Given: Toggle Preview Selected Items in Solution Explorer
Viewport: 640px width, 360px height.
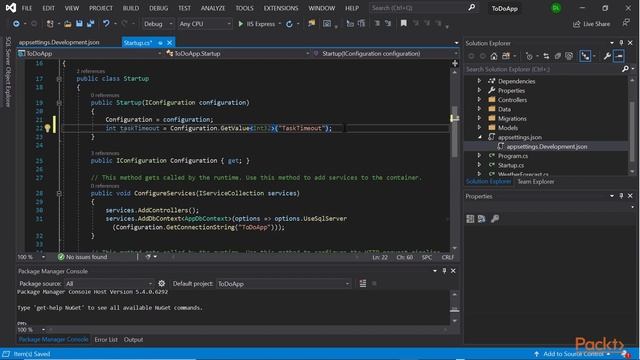Looking at the screenshot, I should pyautogui.click(x=619, y=56).
